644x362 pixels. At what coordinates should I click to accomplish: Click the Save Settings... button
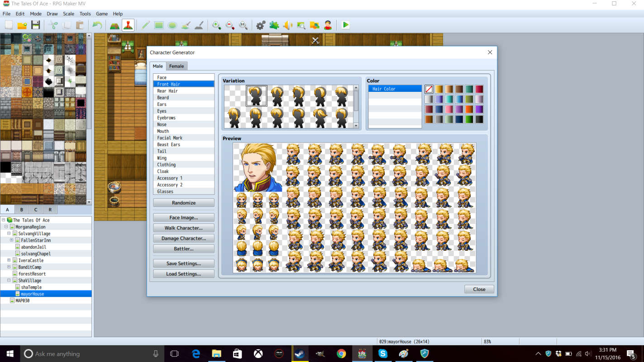point(184,263)
